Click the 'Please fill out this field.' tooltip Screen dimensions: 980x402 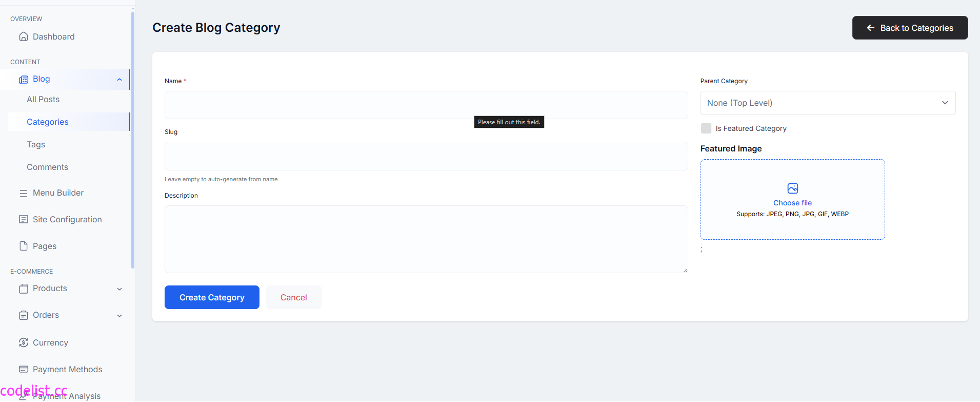point(509,122)
